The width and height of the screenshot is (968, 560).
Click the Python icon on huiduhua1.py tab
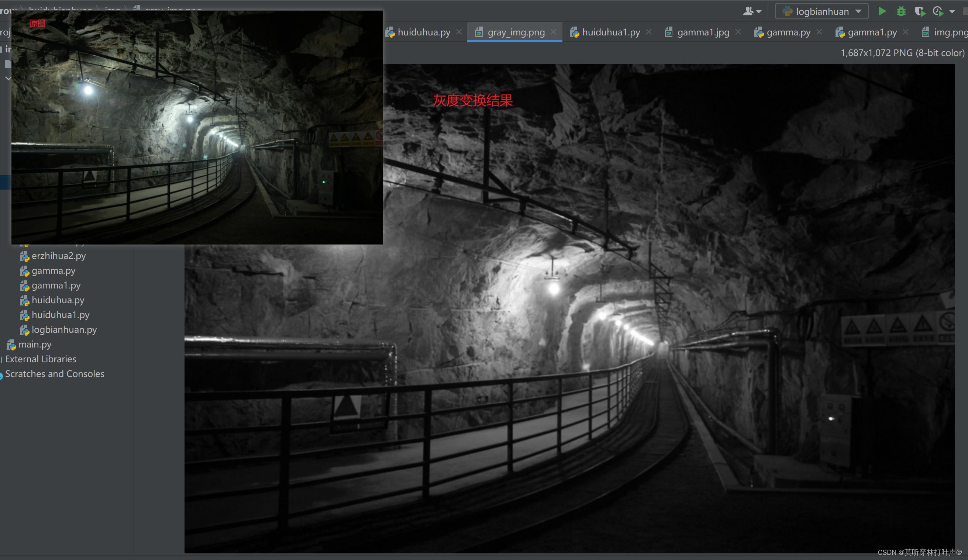coord(574,32)
